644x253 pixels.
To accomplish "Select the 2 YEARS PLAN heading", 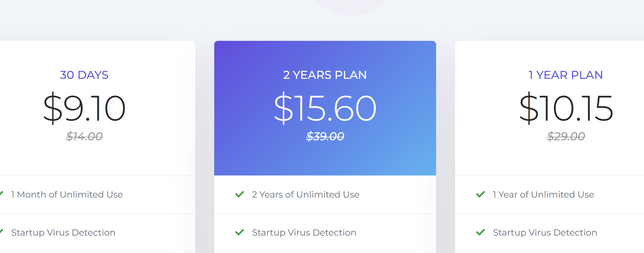I will (x=325, y=75).
